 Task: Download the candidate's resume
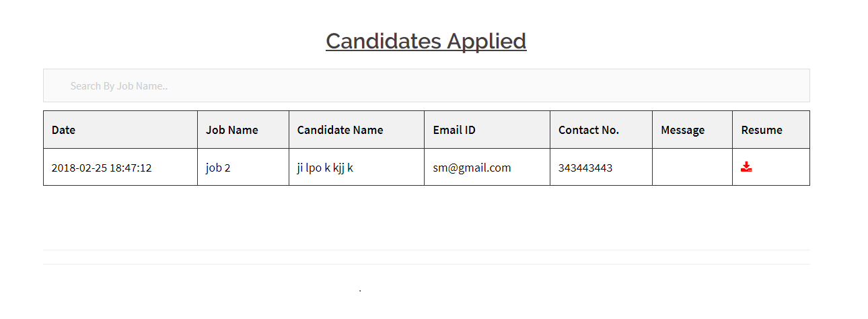pyautogui.click(x=746, y=167)
